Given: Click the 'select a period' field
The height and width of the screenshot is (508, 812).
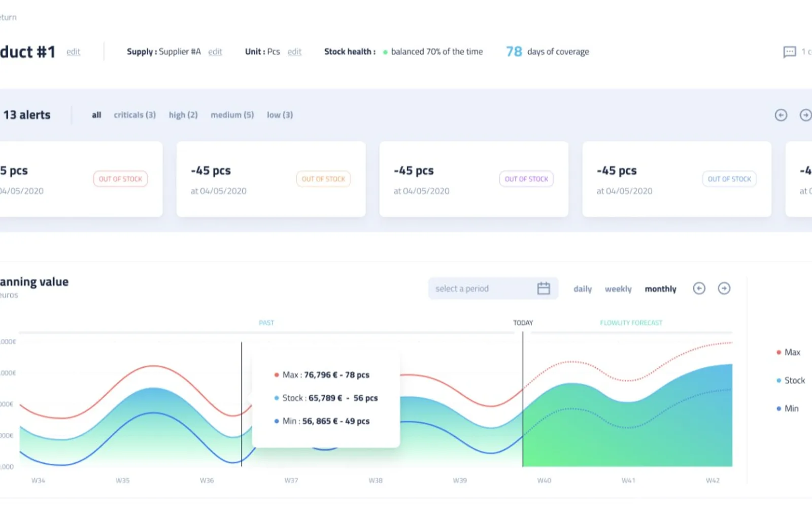Looking at the screenshot, I should 493,289.
